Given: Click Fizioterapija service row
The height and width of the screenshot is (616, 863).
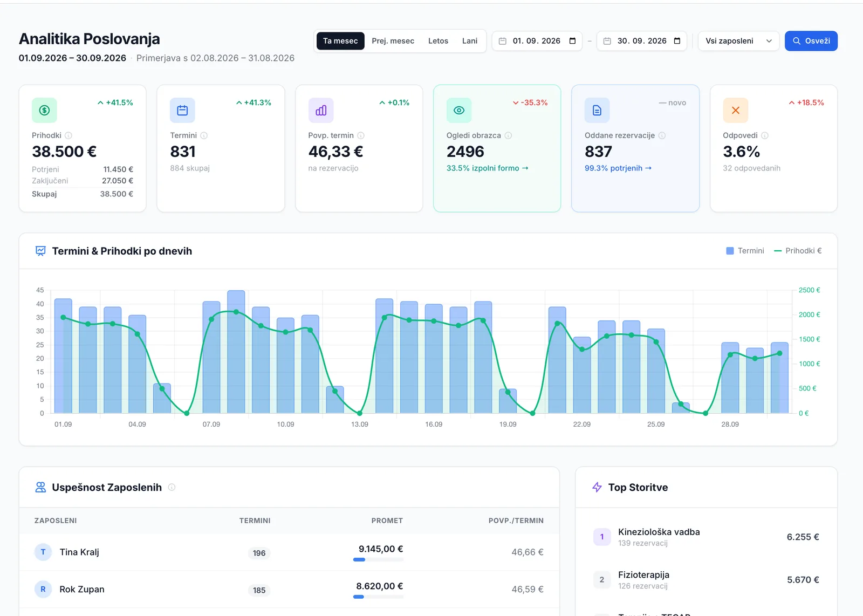Looking at the screenshot, I should tap(706, 580).
